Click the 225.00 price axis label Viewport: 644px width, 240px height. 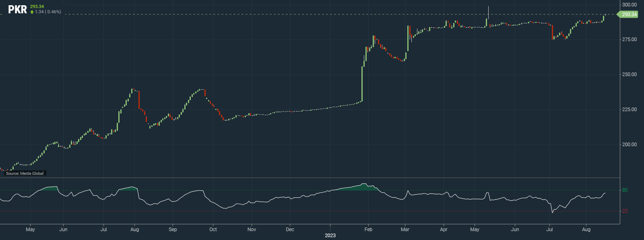pos(630,110)
